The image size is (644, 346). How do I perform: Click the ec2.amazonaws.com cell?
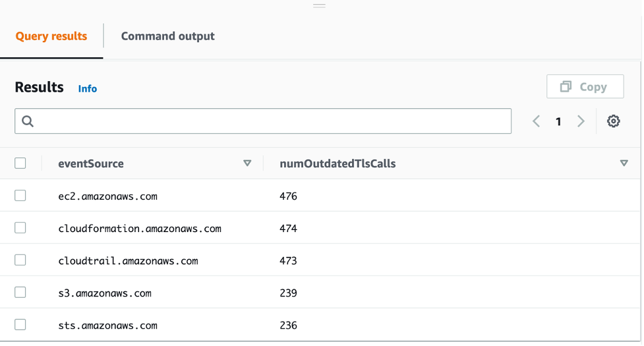tap(107, 196)
